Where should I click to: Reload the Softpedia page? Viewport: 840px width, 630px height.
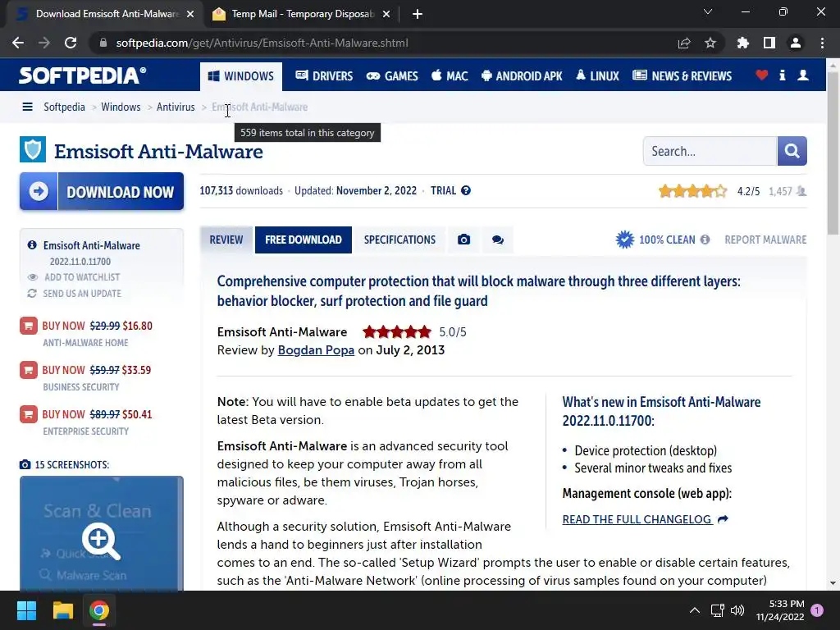71,43
